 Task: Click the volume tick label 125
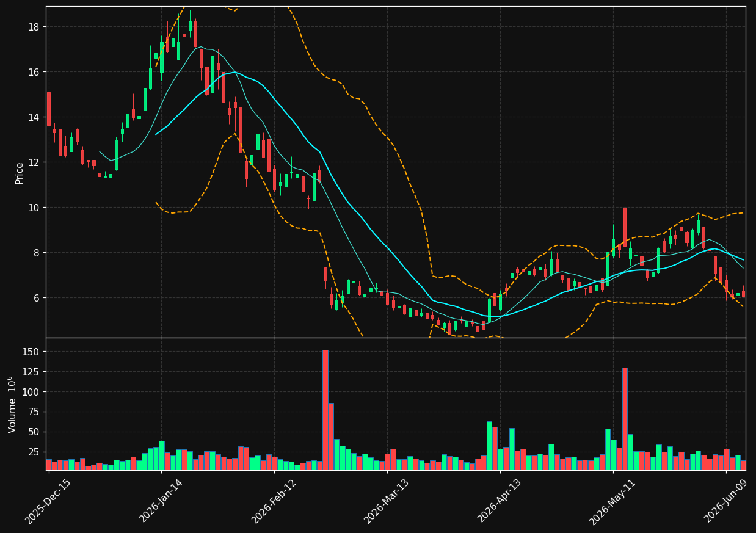click(x=31, y=372)
